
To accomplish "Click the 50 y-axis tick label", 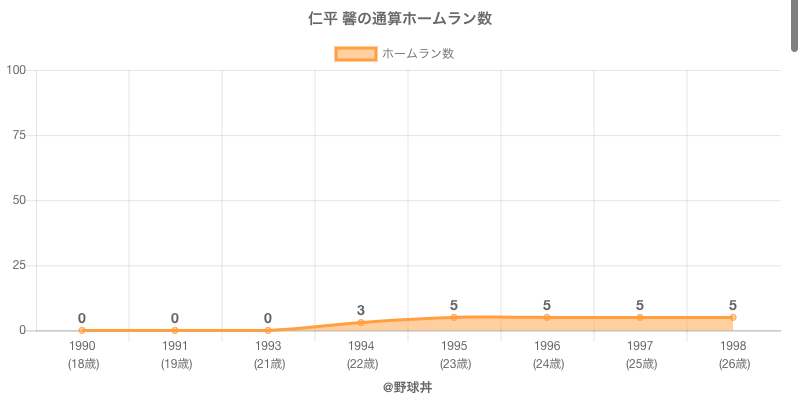I will point(19,200).
